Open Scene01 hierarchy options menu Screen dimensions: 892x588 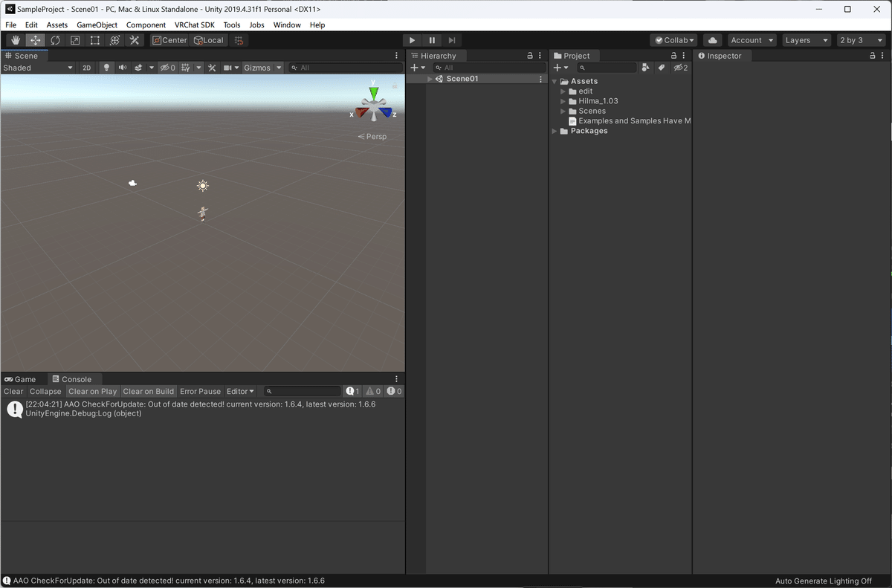(540, 79)
